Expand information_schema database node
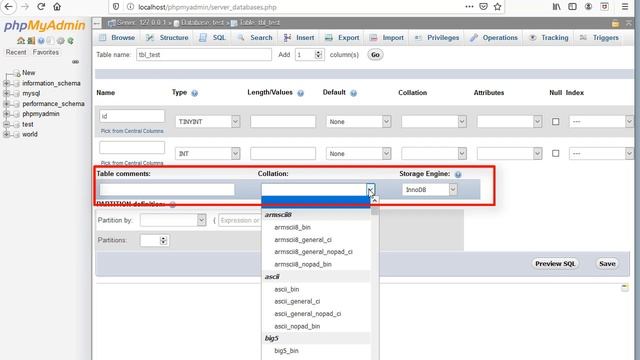This screenshot has height=360, width=640. click(6, 83)
